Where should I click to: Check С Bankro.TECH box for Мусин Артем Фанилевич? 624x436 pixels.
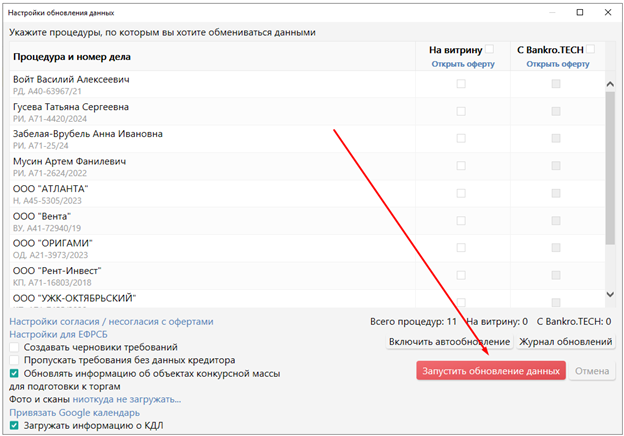point(556,166)
